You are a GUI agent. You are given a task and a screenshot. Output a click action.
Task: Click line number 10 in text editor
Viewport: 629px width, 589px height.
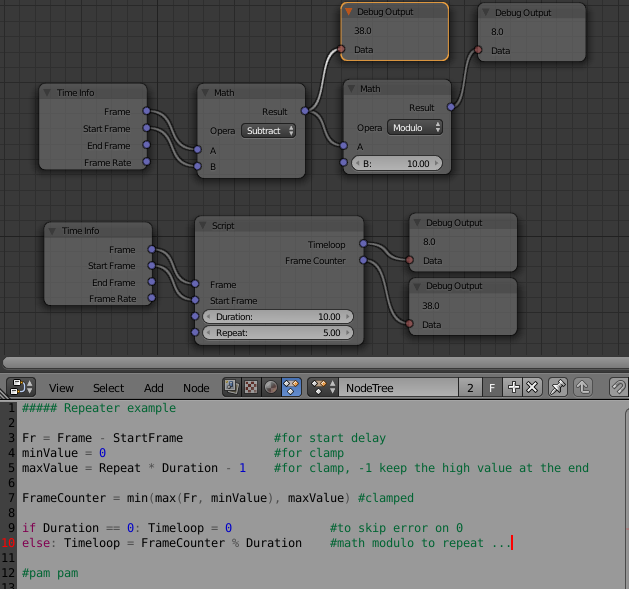[x=8, y=543]
